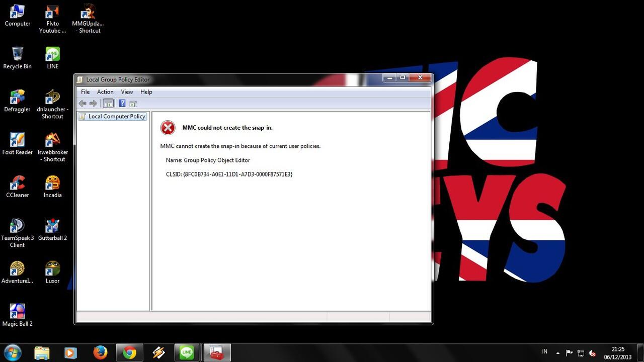Select the Gutterball 2 desktop icon
Screen dimensions: 644x362
52,229
